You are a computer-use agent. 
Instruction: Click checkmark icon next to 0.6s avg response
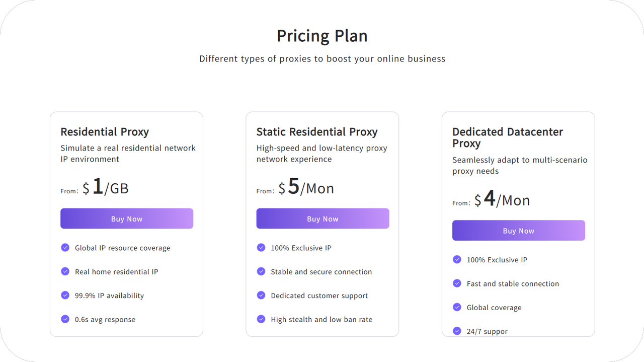point(65,319)
